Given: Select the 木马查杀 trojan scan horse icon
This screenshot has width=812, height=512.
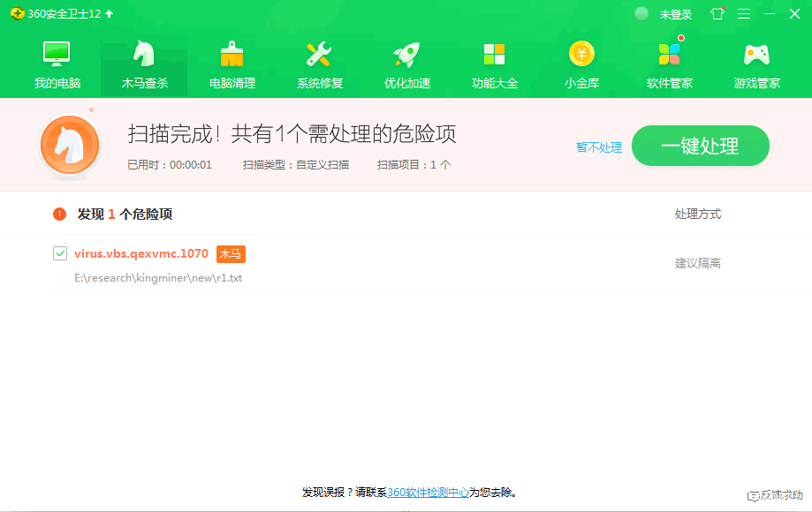Looking at the screenshot, I should (x=144, y=55).
